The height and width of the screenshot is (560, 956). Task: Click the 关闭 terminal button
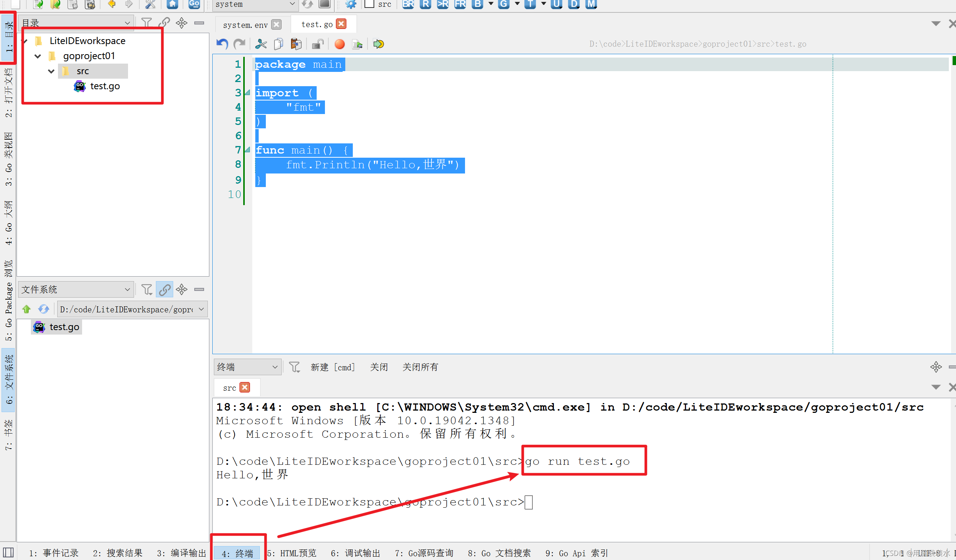(379, 367)
